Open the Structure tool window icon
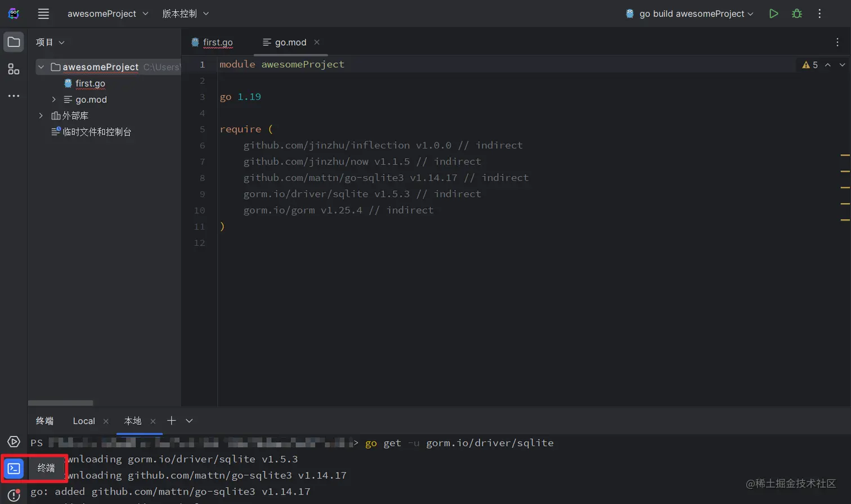The height and width of the screenshot is (504, 851). (x=14, y=69)
